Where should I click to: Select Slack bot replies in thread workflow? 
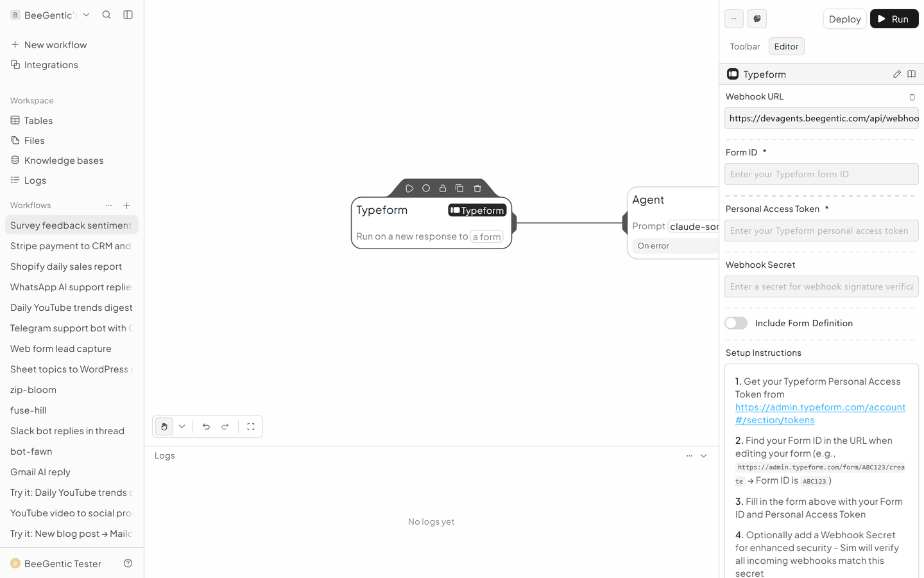pyautogui.click(x=72, y=431)
